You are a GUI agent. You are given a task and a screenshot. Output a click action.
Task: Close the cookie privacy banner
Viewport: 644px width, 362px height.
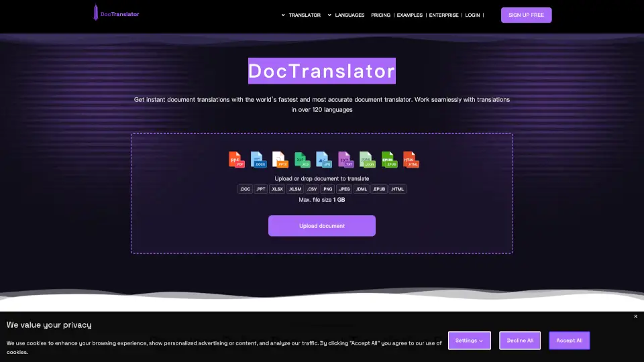tap(635, 316)
